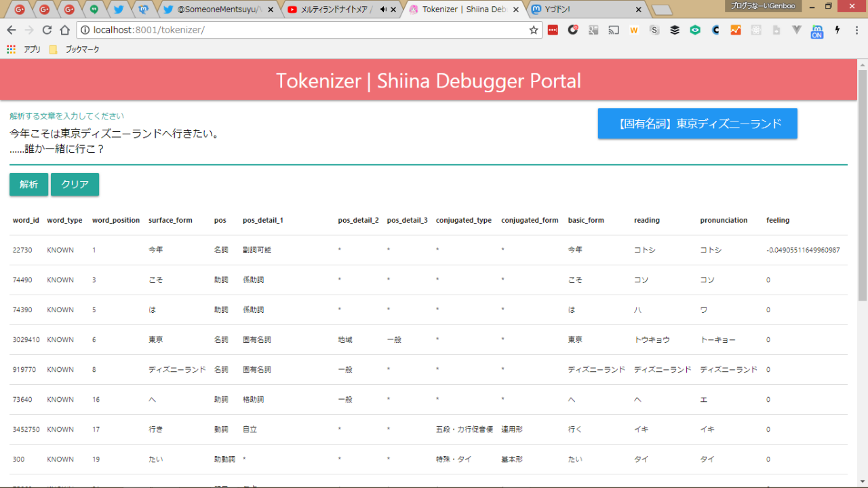Open the アプリ apps shortcut
This screenshot has height=488, width=868.
[x=24, y=50]
